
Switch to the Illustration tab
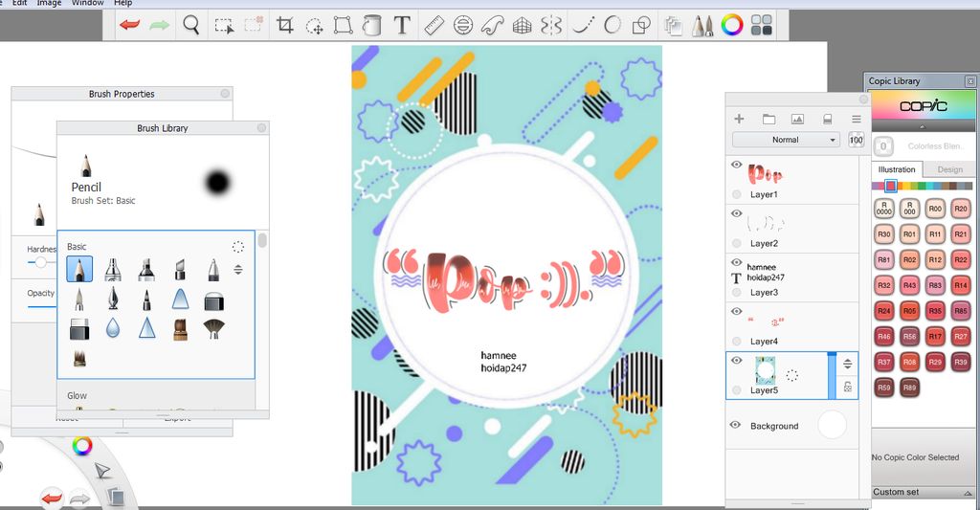pos(896,169)
